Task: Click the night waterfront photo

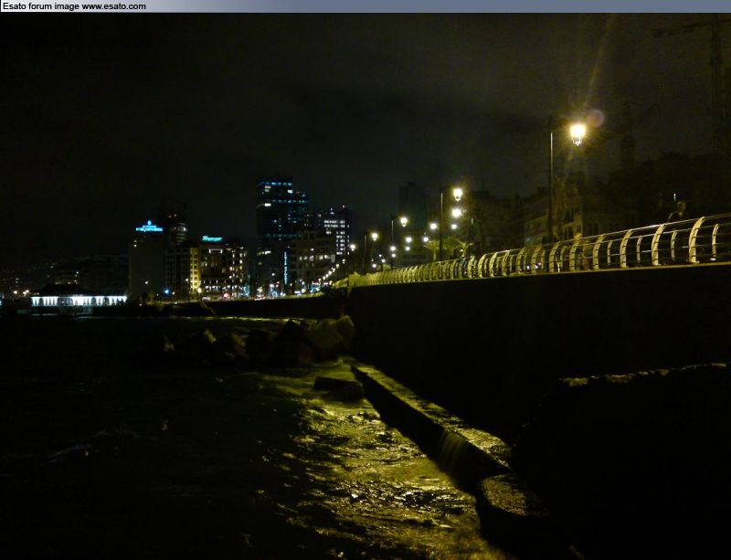Action: (x=365, y=286)
